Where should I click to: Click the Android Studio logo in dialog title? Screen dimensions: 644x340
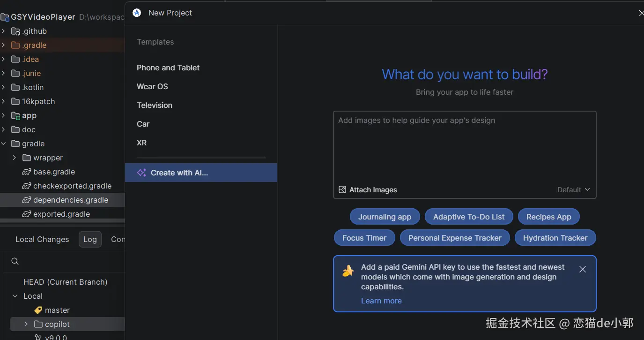[137, 13]
